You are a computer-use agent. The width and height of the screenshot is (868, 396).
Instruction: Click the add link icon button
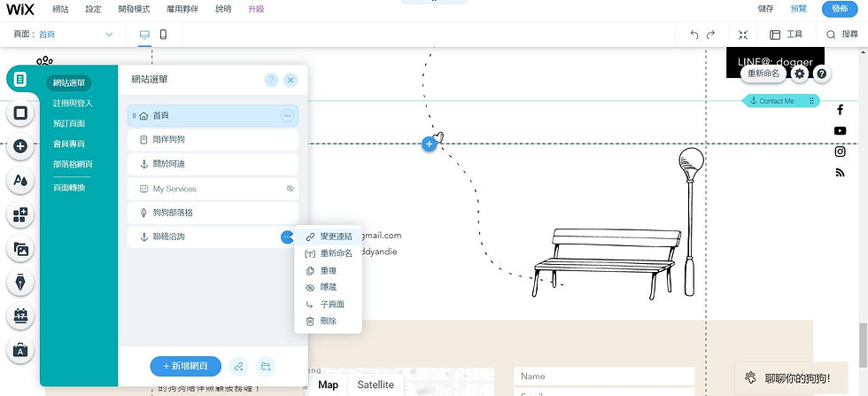point(238,366)
